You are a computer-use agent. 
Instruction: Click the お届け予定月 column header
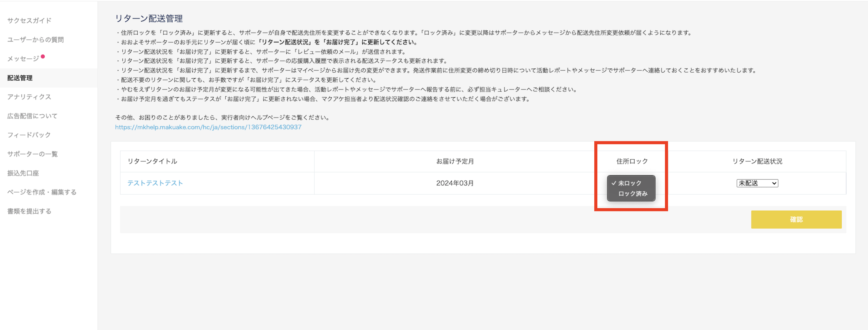(455, 161)
